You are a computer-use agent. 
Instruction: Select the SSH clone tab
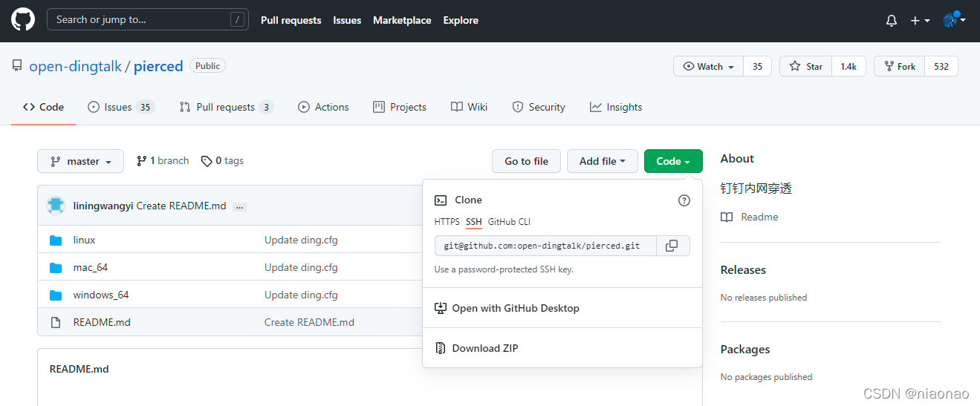tap(474, 222)
